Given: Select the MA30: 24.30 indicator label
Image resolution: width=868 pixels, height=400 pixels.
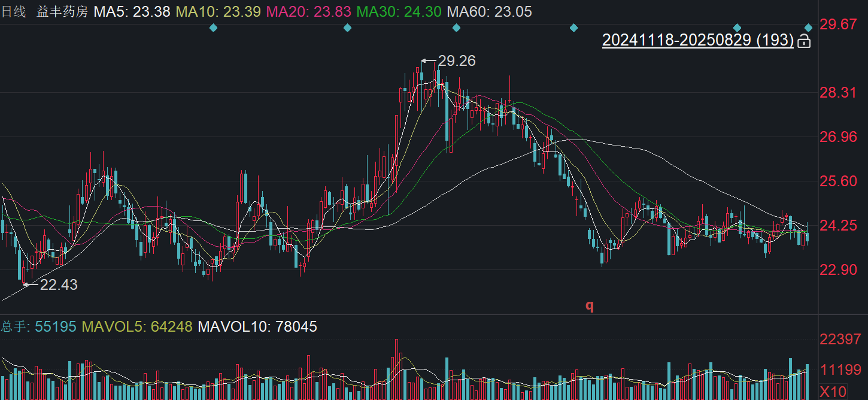Looking at the screenshot, I should (x=399, y=11).
